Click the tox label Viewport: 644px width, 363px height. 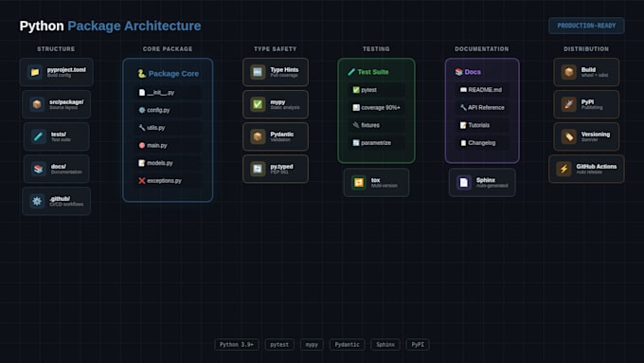pos(375,180)
